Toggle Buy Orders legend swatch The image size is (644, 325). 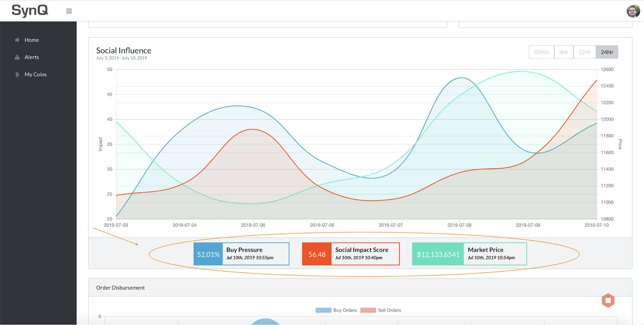pos(323,310)
